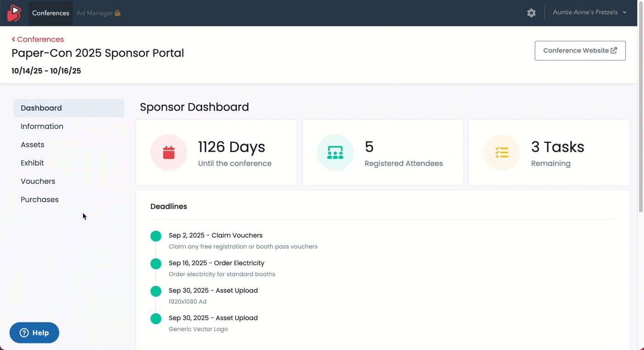The width and height of the screenshot is (644, 350).
Task: Click the Order Electricity deadline green dot
Action: [156, 264]
